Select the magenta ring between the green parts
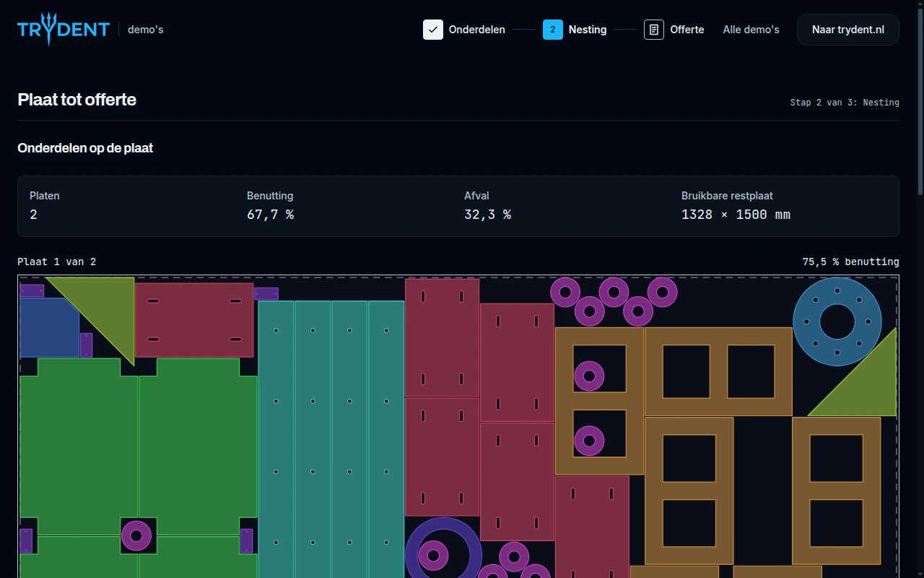 pyautogui.click(x=136, y=536)
